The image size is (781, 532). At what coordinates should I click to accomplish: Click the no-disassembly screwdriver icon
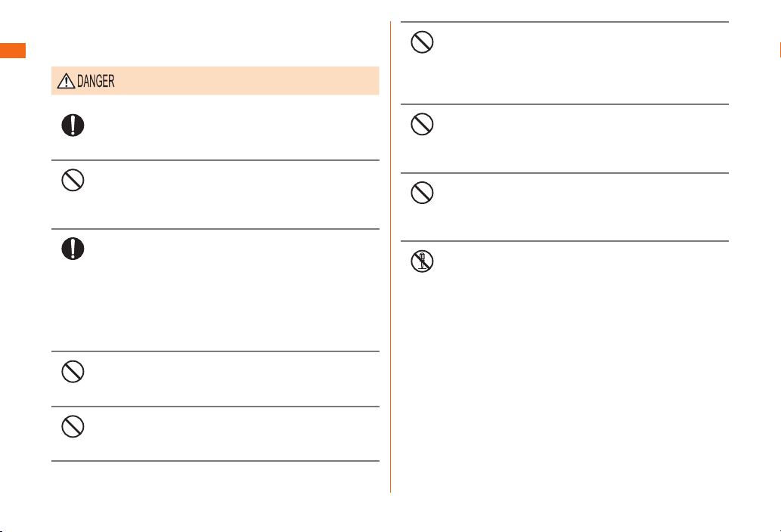click(422, 261)
